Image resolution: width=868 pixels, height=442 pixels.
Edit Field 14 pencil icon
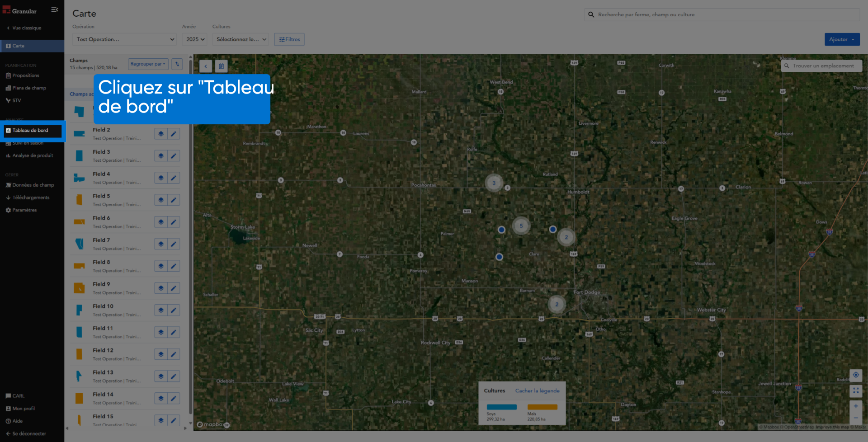coord(174,399)
